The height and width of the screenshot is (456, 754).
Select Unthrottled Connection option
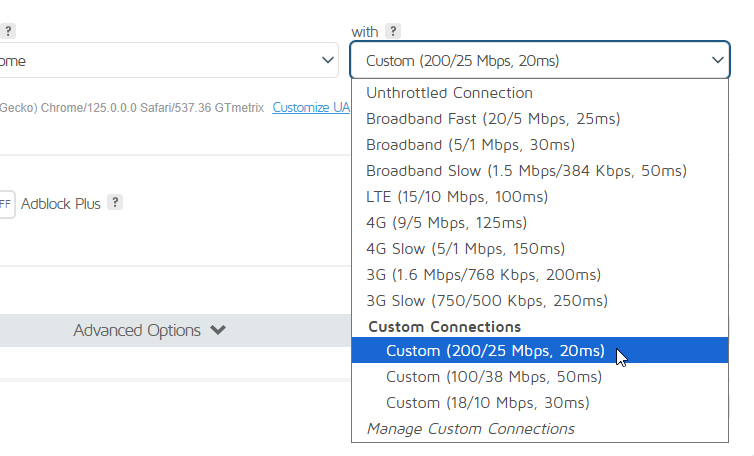[x=449, y=93]
